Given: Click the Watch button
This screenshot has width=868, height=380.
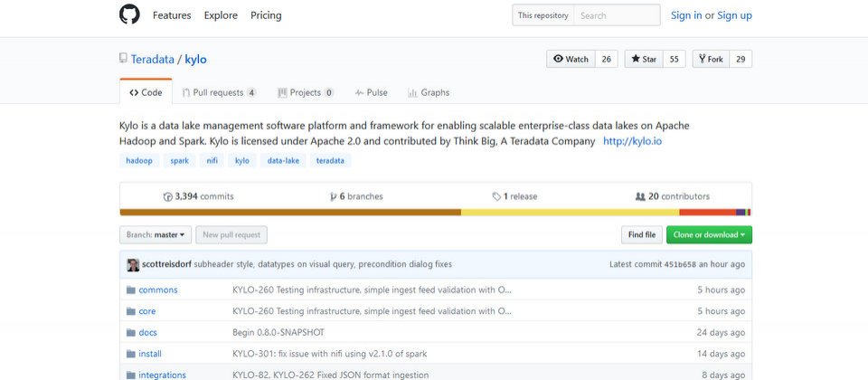Looking at the screenshot, I should point(571,59).
